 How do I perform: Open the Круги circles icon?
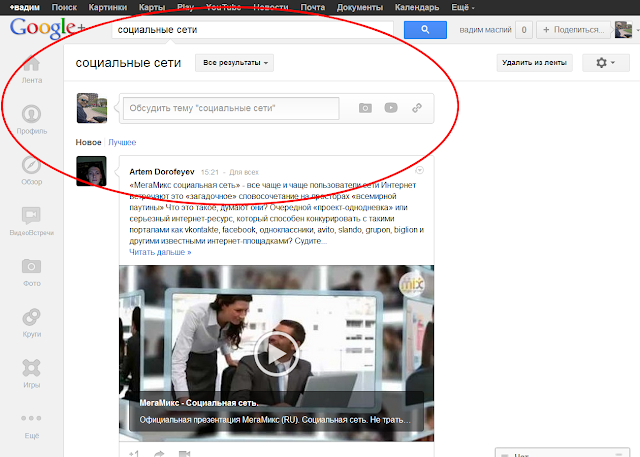pyautogui.click(x=31, y=317)
